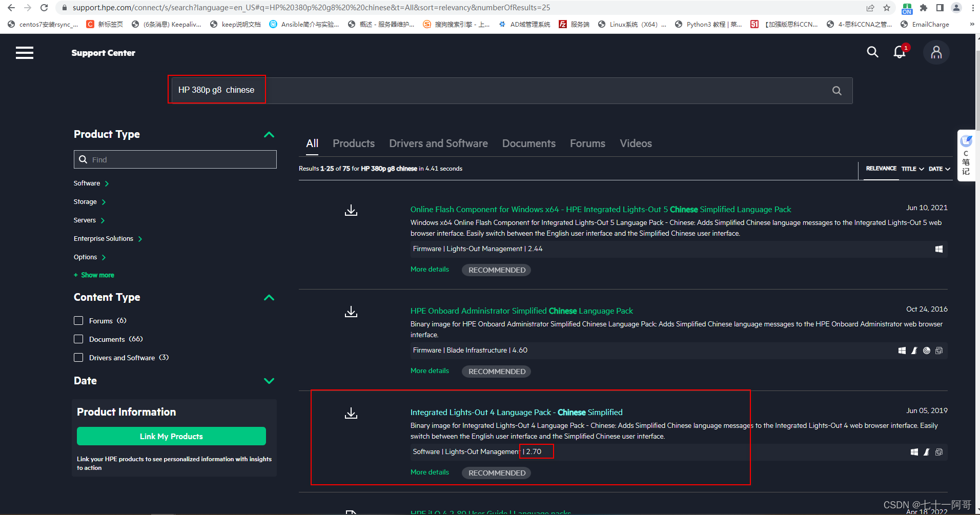The width and height of the screenshot is (980, 515).
Task: Switch to Drivers and Software tab
Action: 438,143
